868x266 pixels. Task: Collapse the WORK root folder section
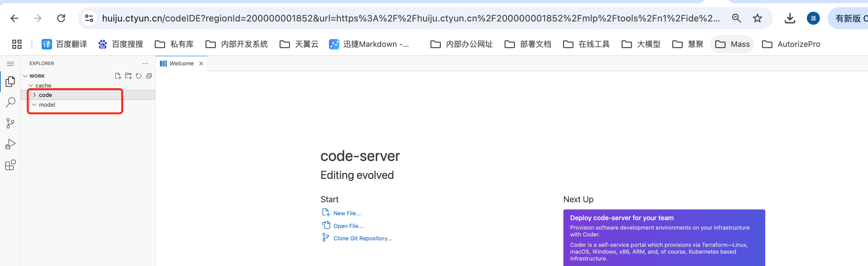tap(25, 76)
